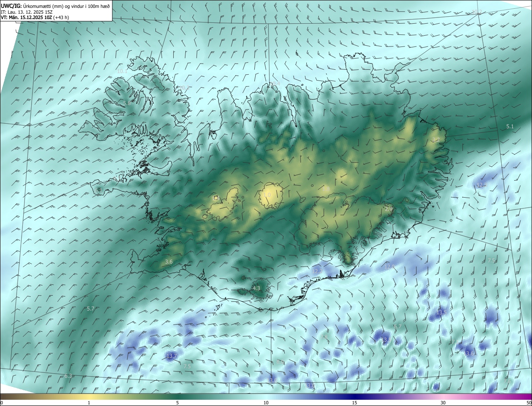The image size is (532, 406).
Task: Click the colorbar tick label 15
Action: click(x=355, y=403)
